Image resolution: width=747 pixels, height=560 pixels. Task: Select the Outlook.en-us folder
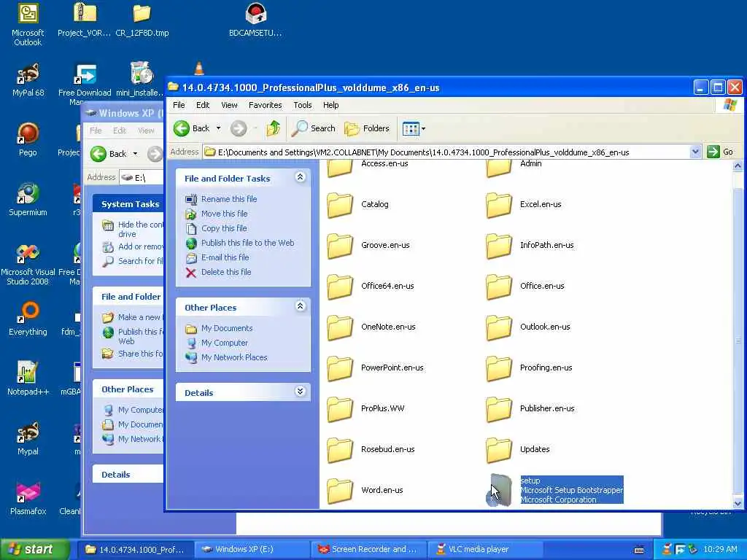tap(528, 327)
